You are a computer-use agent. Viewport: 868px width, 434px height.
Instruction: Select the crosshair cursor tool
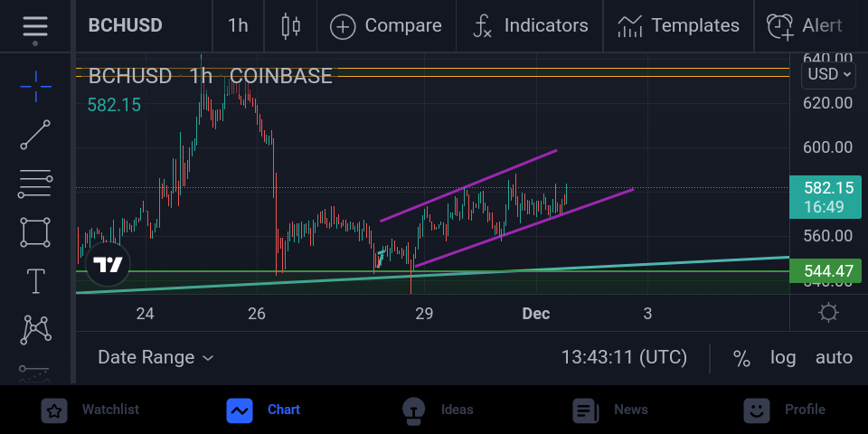click(x=35, y=87)
